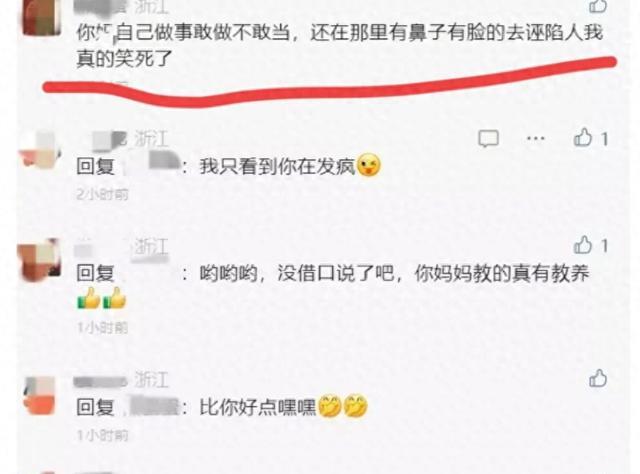Image resolution: width=640 pixels, height=474 pixels.
Task: Open blurred username above "我只看到你在发疯"
Action: (107, 140)
